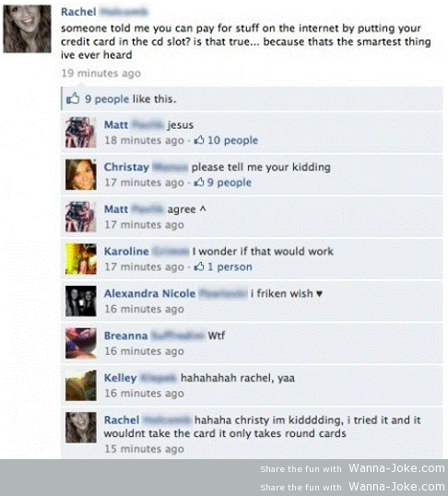Open Karoline's yellow profile thumbnail
The image size is (448, 496).
click(x=81, y=259)
